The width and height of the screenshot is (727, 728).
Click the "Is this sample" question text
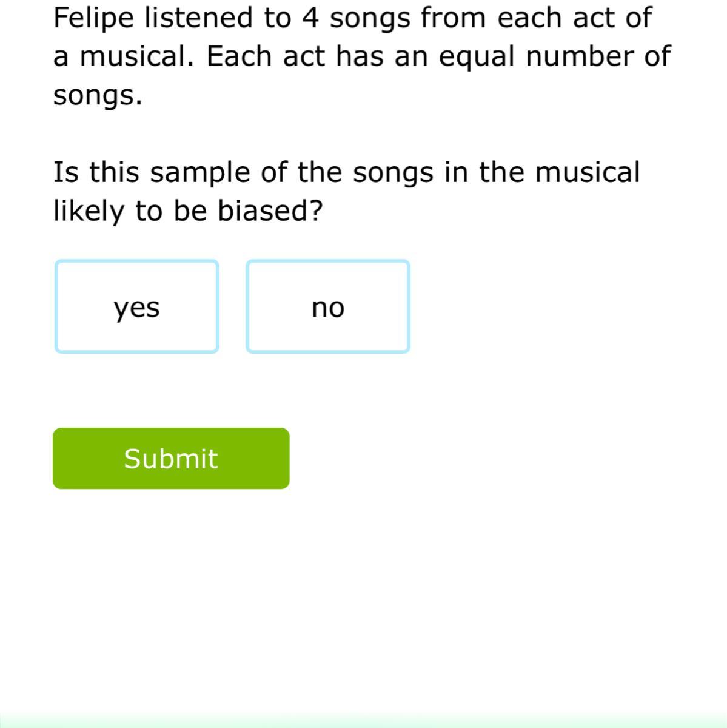coord(346,191)
